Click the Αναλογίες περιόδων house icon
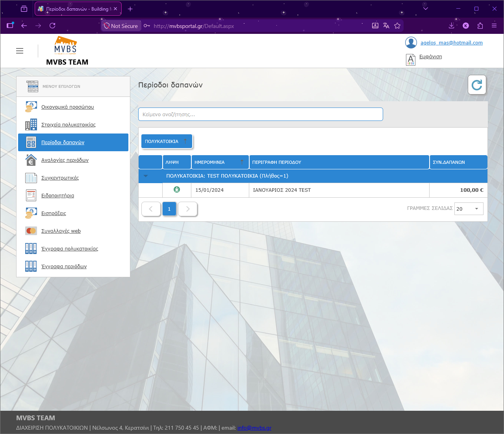Screen dimensions: 504x434 tap(31, 160)
